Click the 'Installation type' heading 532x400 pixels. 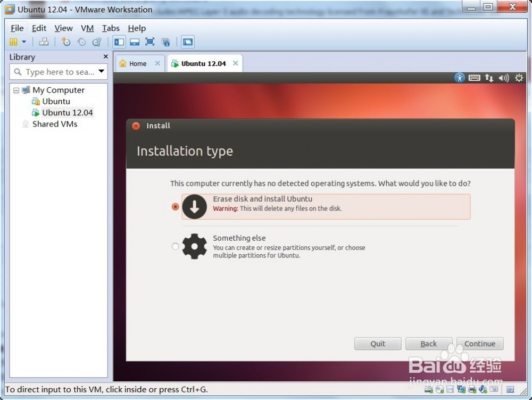pos(185,151)
